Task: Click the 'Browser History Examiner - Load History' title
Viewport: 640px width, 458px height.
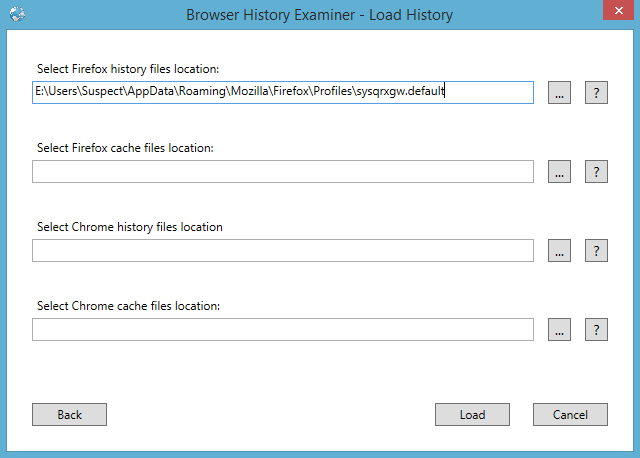Action: (x=320, y=15)
